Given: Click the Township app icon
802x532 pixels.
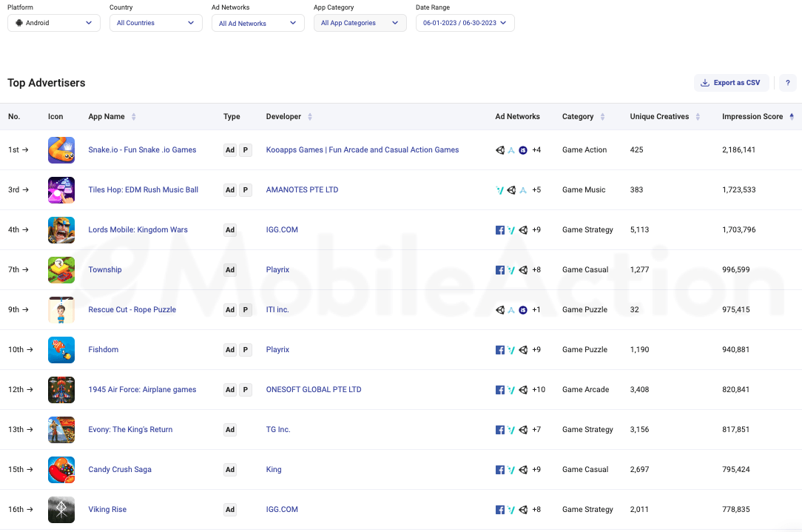Looking at the screenshot, I should pyautogui.click(x=61, y=269).
